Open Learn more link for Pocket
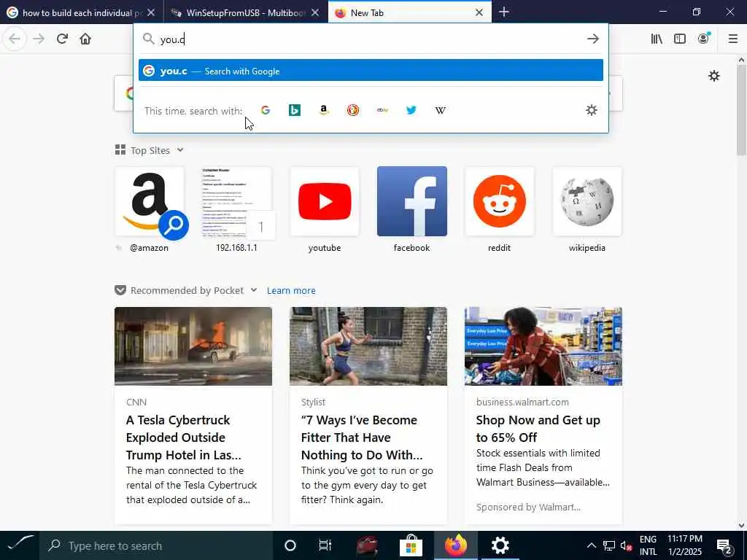The height and width of the screenshot is (560, 747). [291, 290]
